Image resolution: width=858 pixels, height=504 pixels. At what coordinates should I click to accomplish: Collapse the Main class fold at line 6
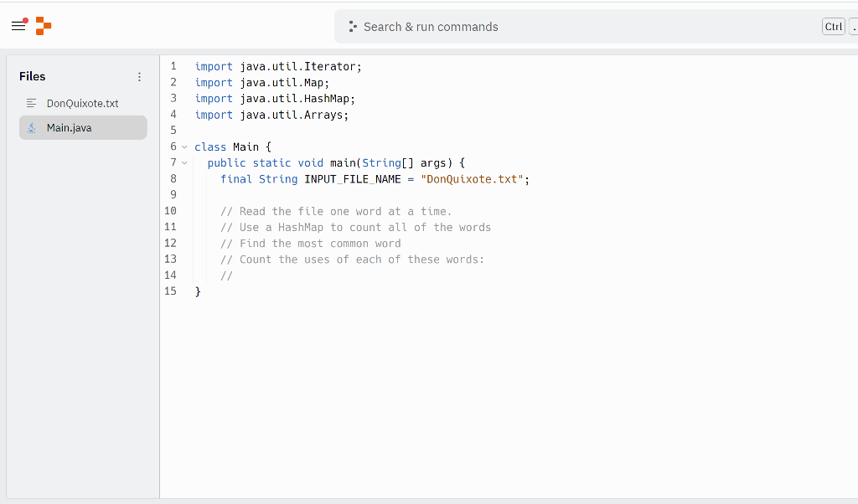pos(183,147)
